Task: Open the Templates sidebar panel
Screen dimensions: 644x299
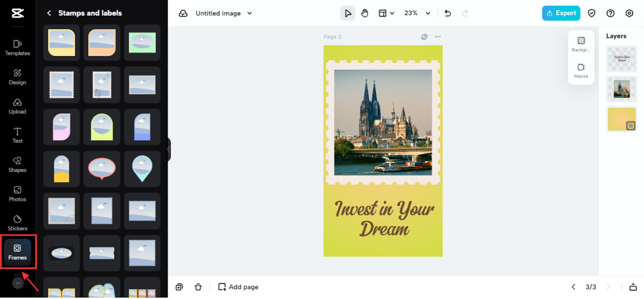Action: pos(17,48)
